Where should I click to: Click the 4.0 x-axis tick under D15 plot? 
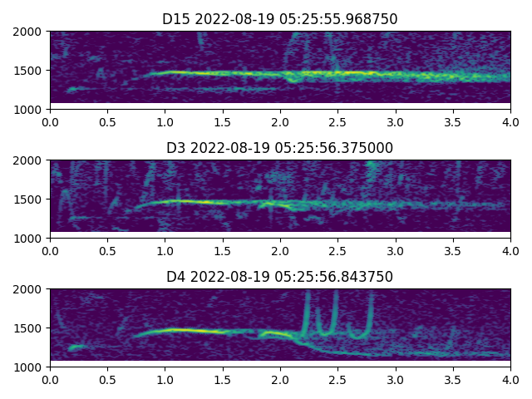[510, 121]
